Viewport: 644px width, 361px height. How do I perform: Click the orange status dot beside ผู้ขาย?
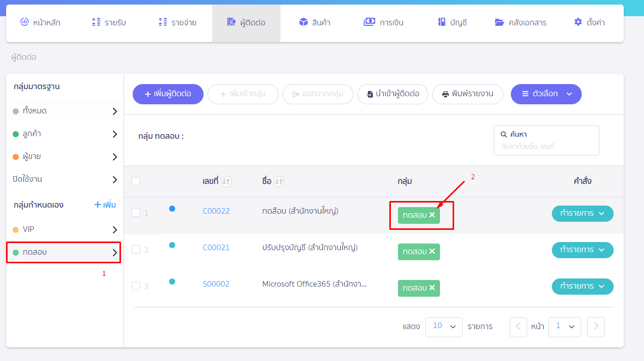click(x=15, y=156)
